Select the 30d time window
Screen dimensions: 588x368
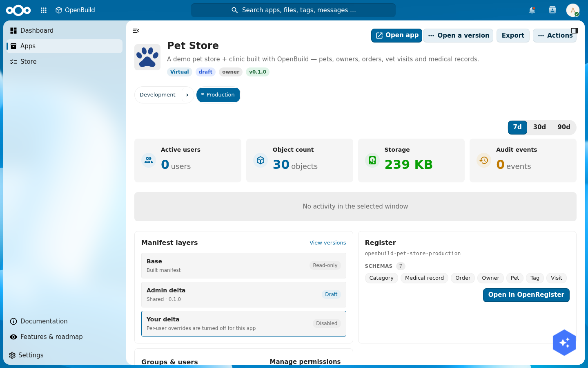(x=539, y=127)
